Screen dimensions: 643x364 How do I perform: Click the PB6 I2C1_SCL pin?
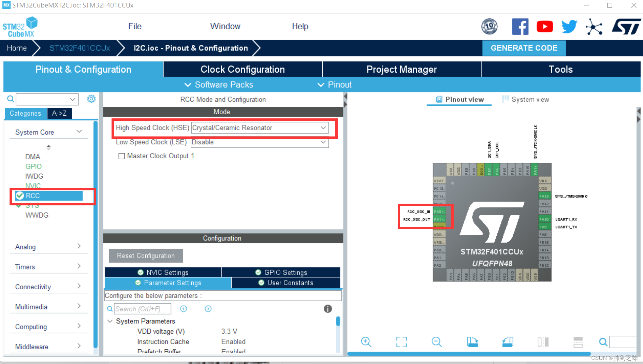pos(497,169)
